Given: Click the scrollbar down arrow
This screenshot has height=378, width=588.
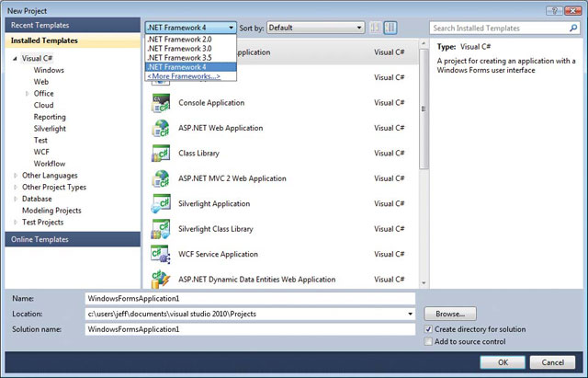Looking at the screenshot, I should click(424, 283).
